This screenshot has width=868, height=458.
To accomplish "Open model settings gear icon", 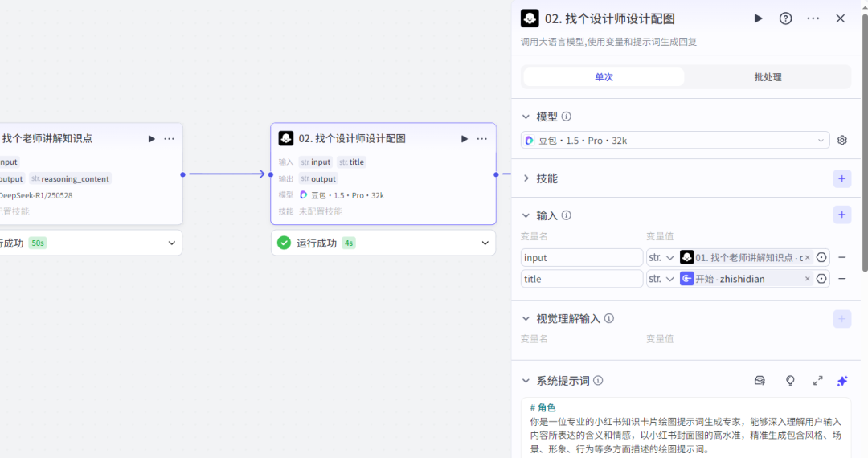I will pyautogui.click(x=842, y=141).
